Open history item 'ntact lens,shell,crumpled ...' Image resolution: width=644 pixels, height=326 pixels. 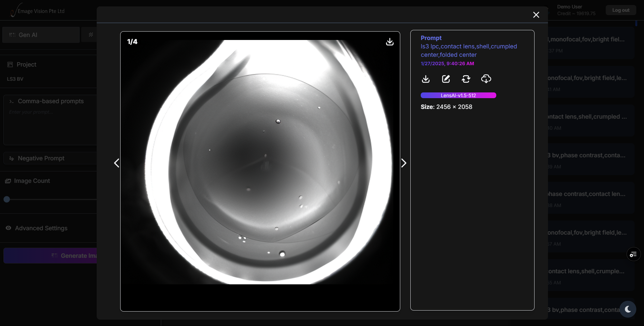(591, 121)
